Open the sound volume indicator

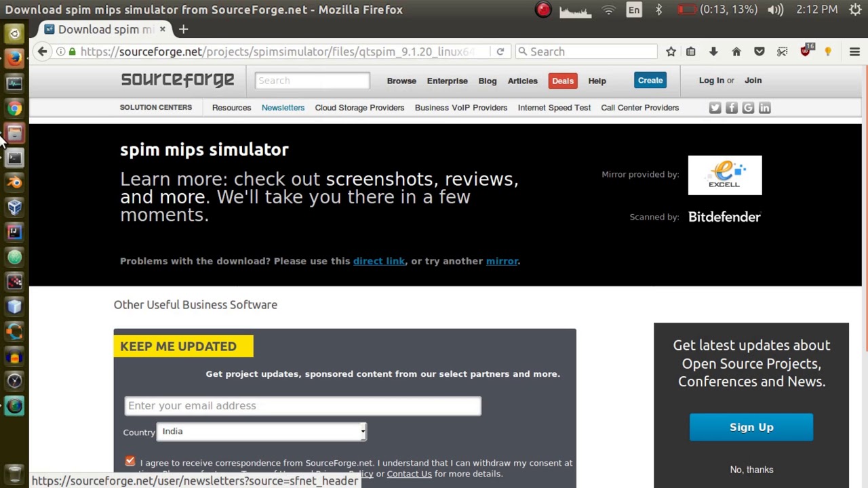[x=775, y=9]
